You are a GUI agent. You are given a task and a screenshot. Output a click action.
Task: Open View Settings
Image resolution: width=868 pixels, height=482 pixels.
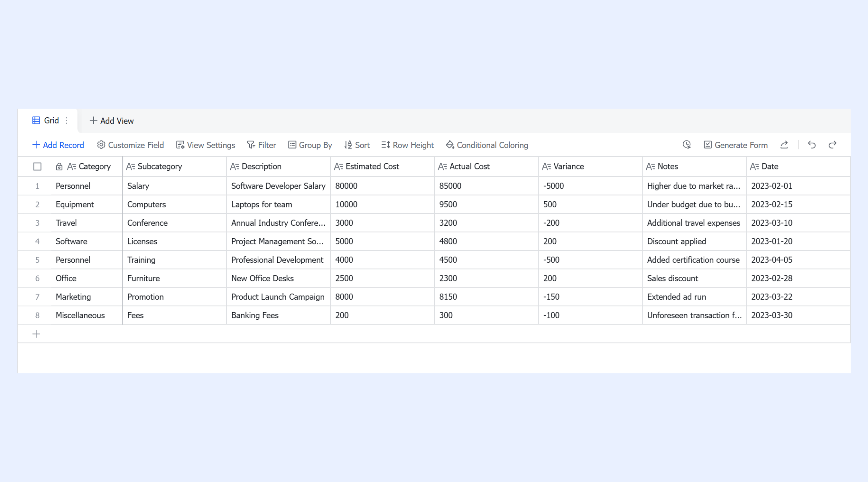pyautogui.click(x=206, y=145)
